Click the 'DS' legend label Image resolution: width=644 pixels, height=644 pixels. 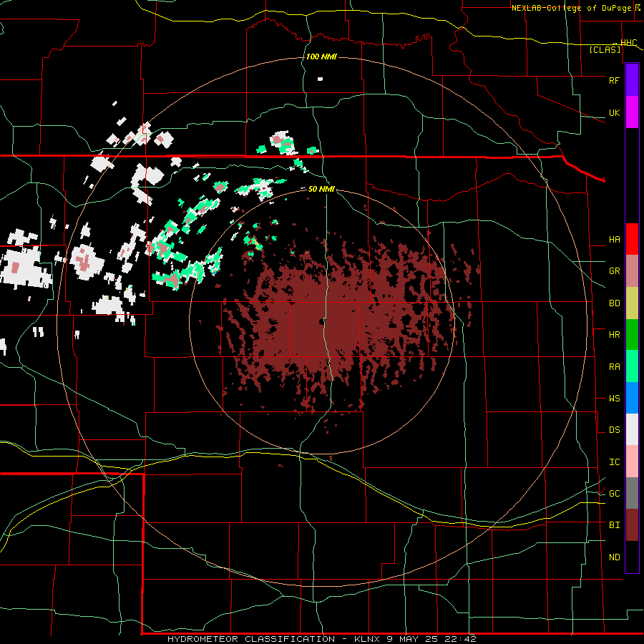(614, 430)
